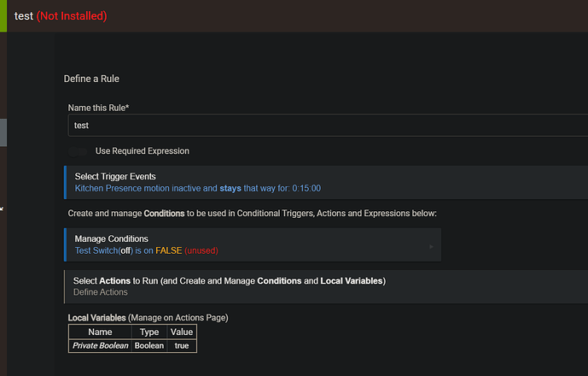Viewport: 588px width, 376px height.
Task: Click the Name column header
Action: click(x=100, y=332)
